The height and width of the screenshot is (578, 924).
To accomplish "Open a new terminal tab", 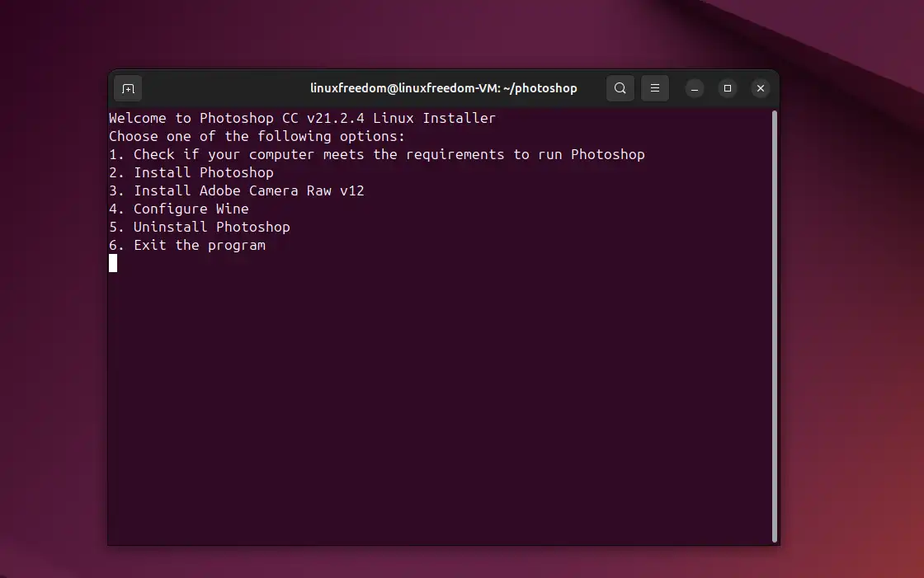I will (x=128, y=88).
